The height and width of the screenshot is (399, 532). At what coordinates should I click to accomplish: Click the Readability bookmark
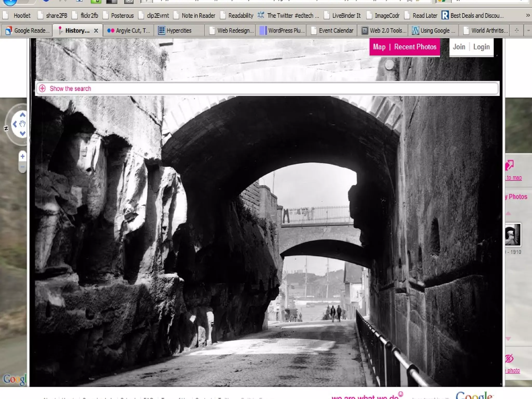[x=240, y=16]
